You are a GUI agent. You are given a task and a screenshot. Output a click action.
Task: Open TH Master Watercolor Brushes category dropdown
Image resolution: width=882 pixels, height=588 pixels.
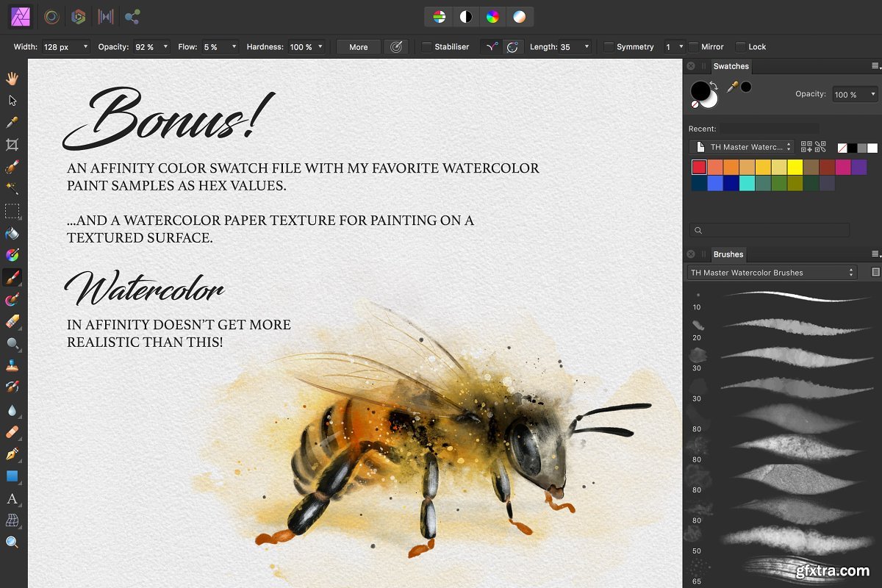point(772,273)
